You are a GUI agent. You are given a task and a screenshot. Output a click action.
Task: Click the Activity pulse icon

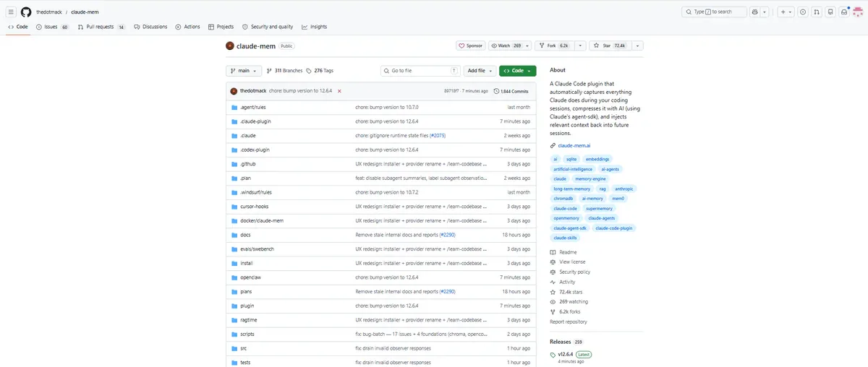point(553,282)
